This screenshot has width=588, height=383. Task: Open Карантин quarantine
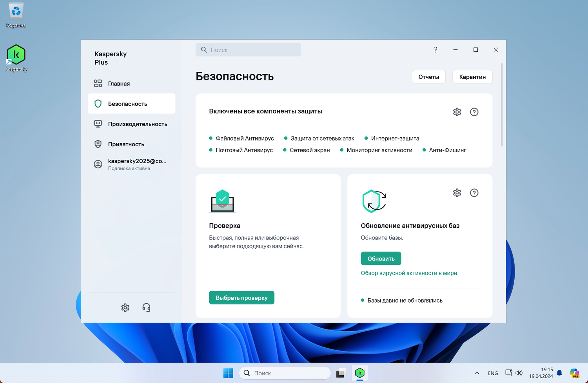click(x=472, y=77)
